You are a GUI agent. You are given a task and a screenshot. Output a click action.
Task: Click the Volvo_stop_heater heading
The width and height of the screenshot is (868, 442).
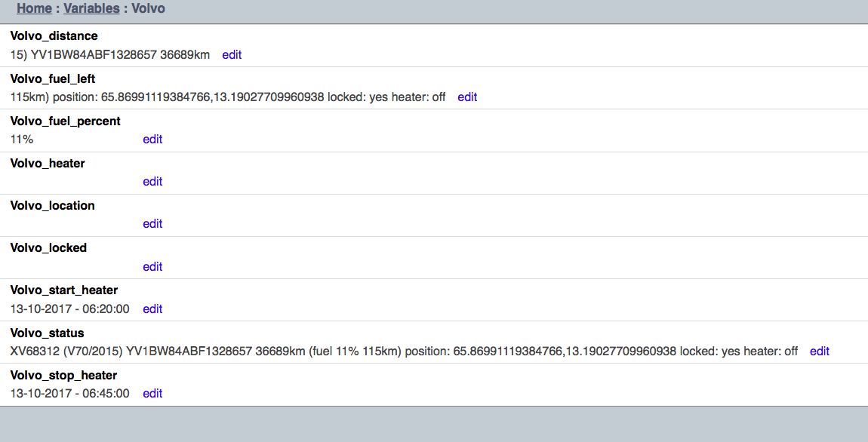click(x=63, y=375)
